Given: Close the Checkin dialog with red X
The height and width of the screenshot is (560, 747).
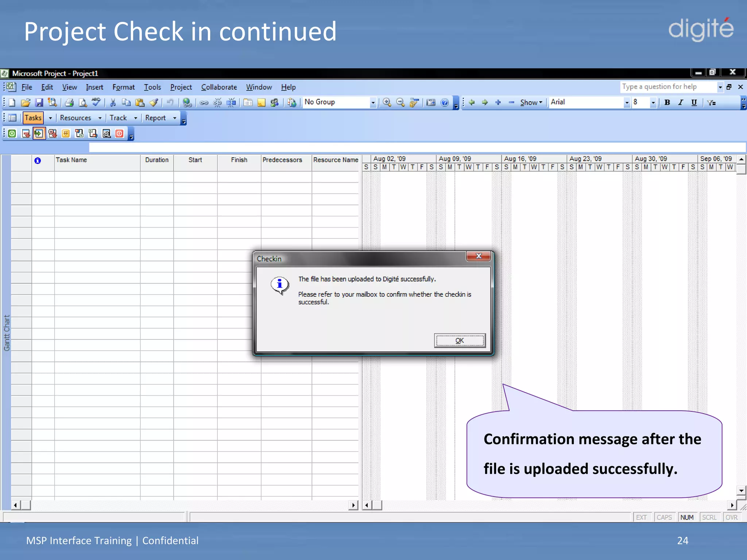Looking at the screenshot, I should (479, 256).
